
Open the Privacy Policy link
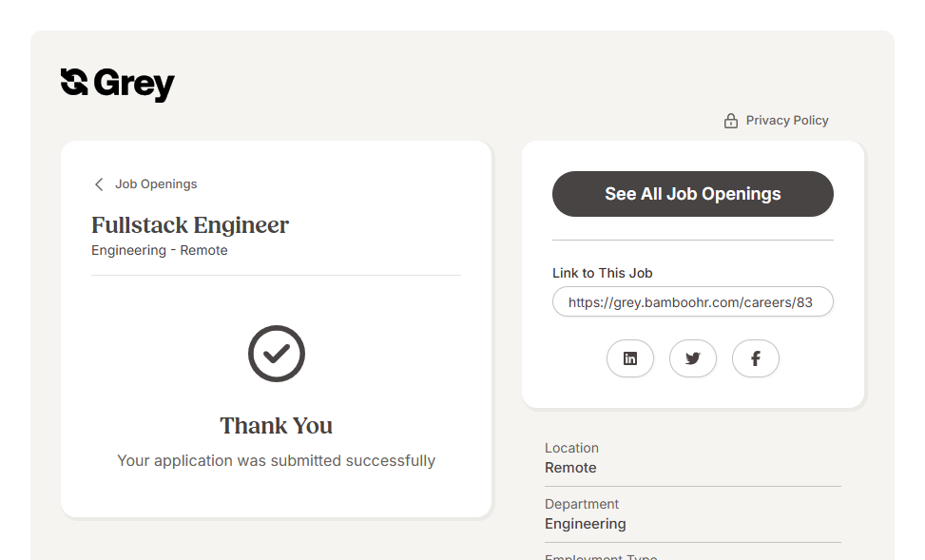pyautogui.click(x=786, y=121)
